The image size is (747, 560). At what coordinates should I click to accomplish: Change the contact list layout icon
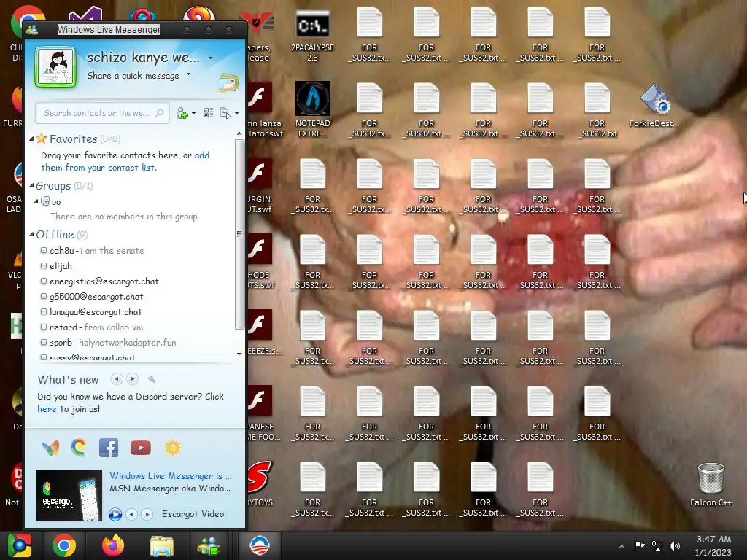pyautogui.click(x=208, y=113)
